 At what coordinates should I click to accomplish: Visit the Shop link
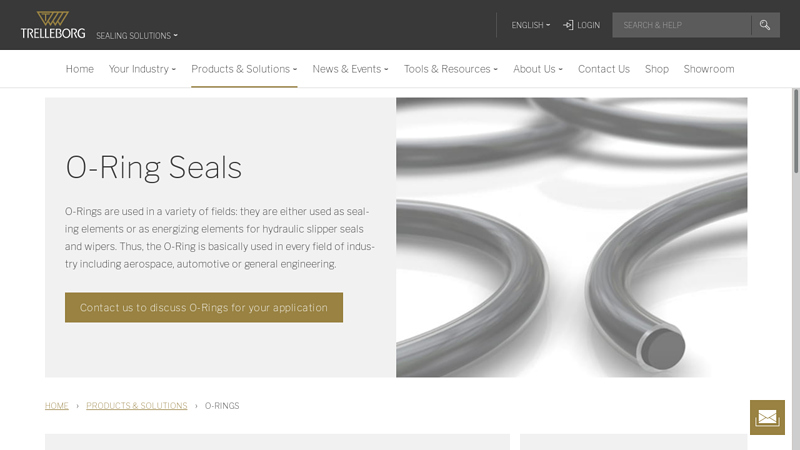tap(657, 69)
